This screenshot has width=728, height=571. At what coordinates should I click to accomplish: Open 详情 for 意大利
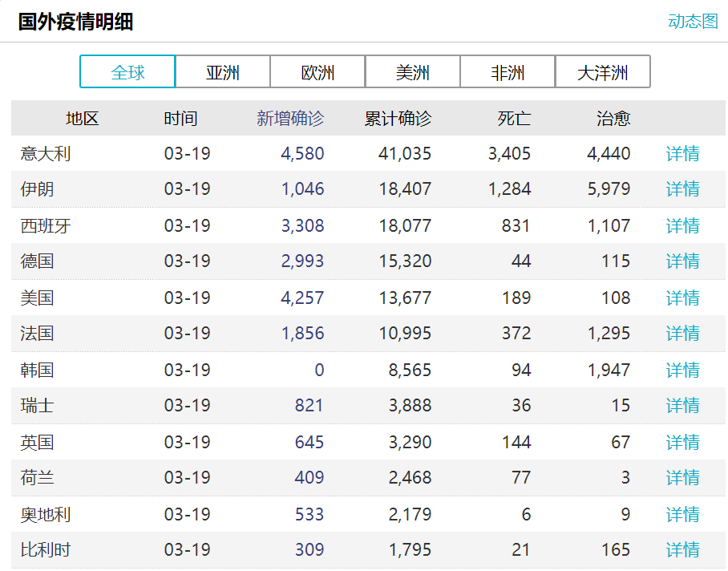point(682,154)
